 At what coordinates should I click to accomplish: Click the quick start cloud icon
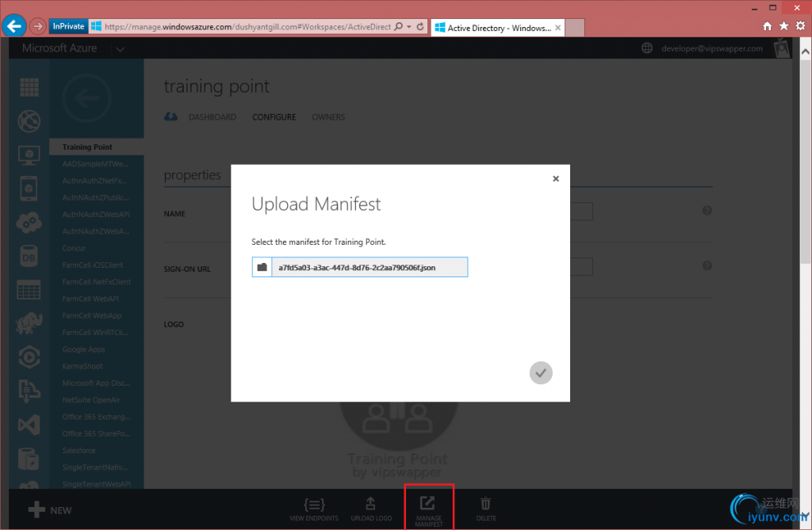click(x=171, y=117)
